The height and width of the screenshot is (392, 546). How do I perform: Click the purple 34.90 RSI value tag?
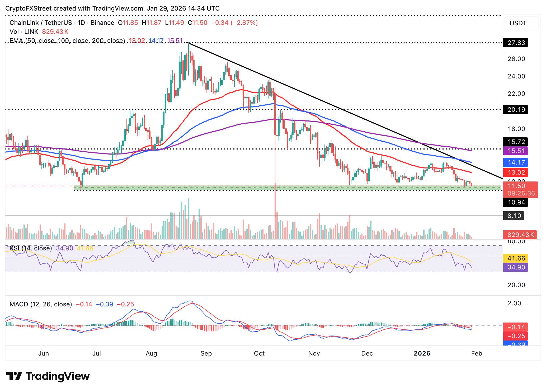click(516, 267)
